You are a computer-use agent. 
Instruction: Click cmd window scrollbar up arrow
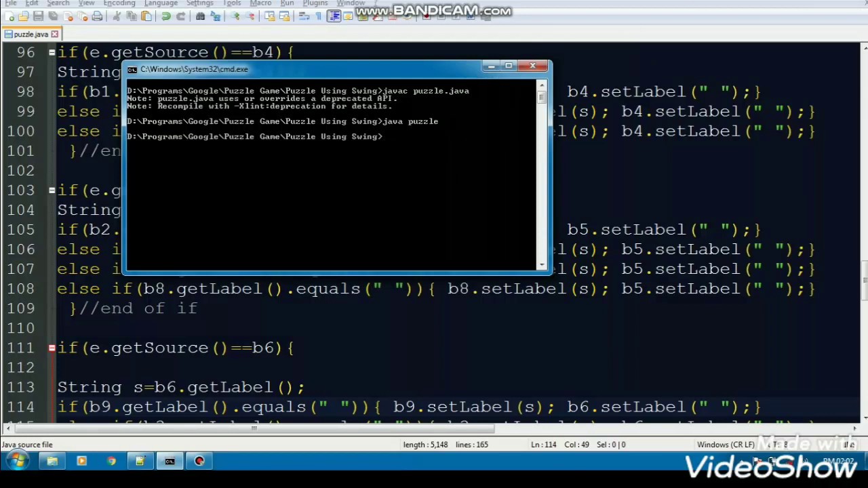(541, 85)
